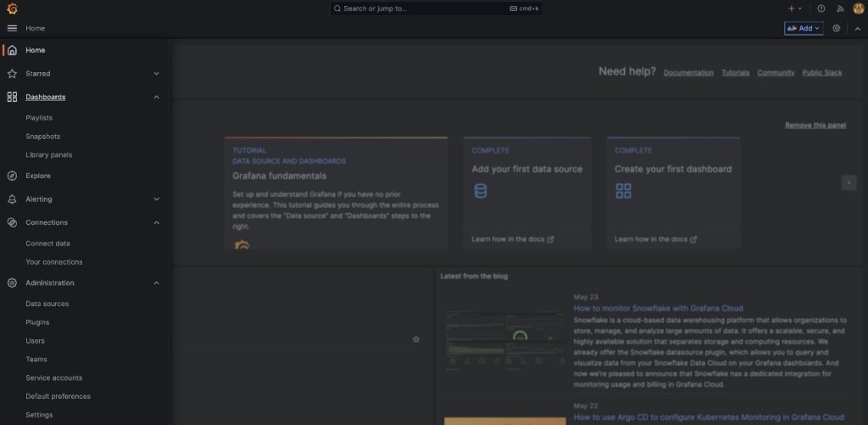Open the Community link
Image resolution: width=868 pixels, height=425 pixels.
click(776, 73)
